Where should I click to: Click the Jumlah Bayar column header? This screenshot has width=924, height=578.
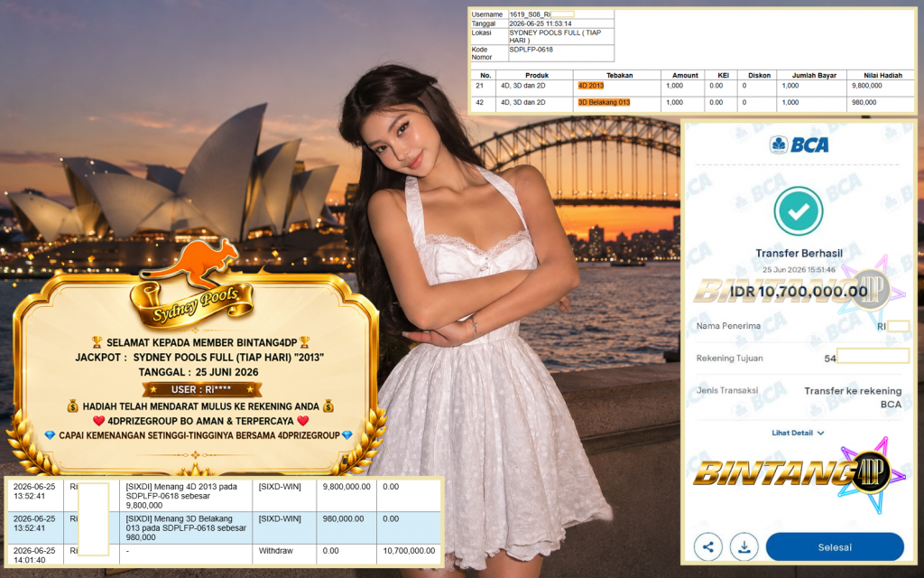814,76
